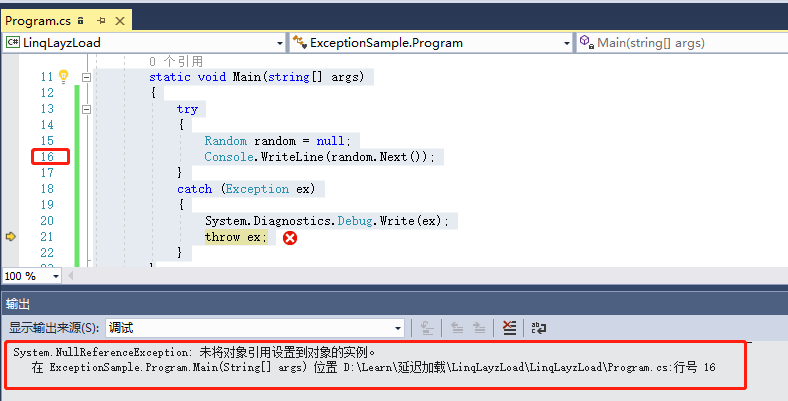Click line number 21 in gutter
The image size is (788, 401).
[47, 237]
